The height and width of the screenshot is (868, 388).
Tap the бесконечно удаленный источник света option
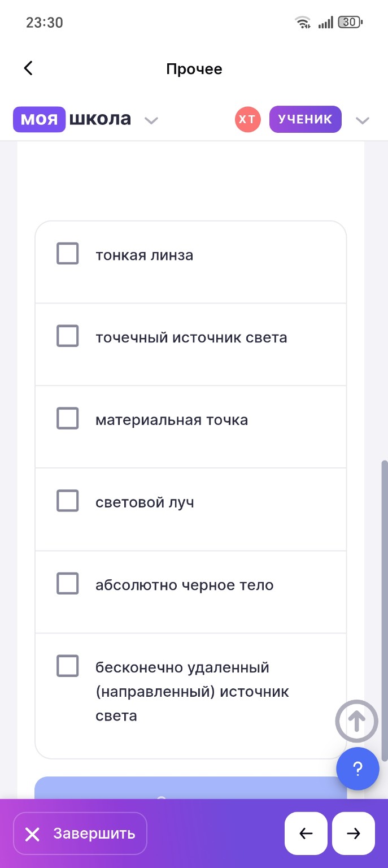(67, 666)
